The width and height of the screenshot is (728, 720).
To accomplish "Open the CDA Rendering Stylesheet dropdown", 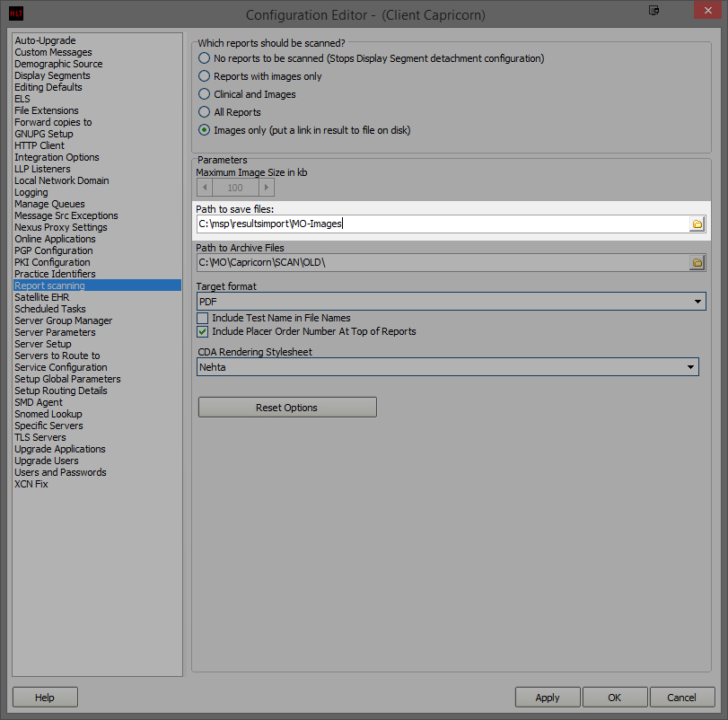I will point(448,367).
